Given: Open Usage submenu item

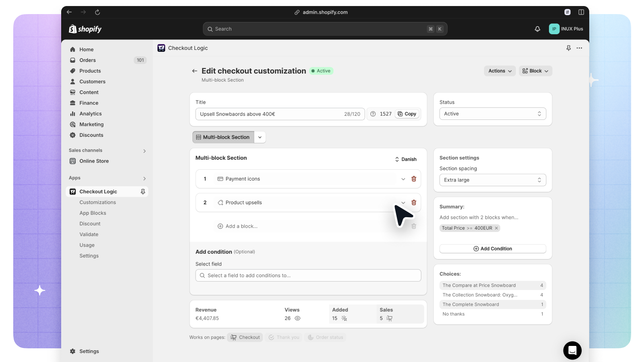Looking at the screenshot, I should pos(87,245).
